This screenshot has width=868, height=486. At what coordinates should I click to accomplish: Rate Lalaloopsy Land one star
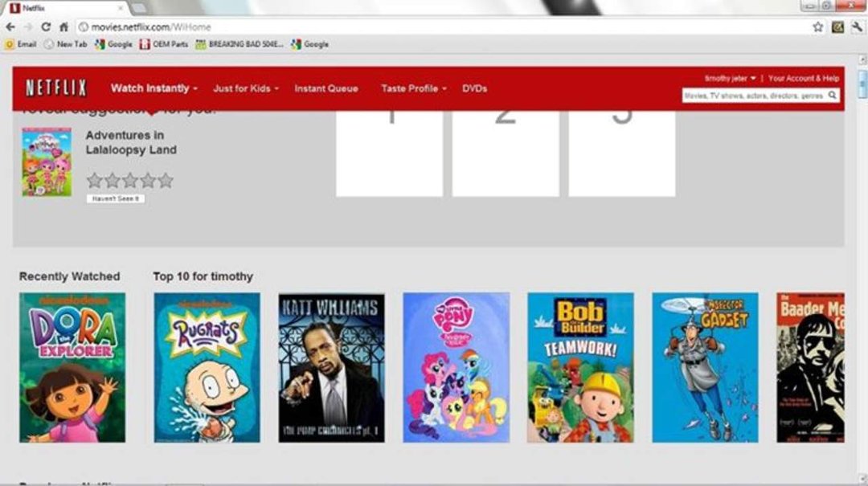click(95, 181)
